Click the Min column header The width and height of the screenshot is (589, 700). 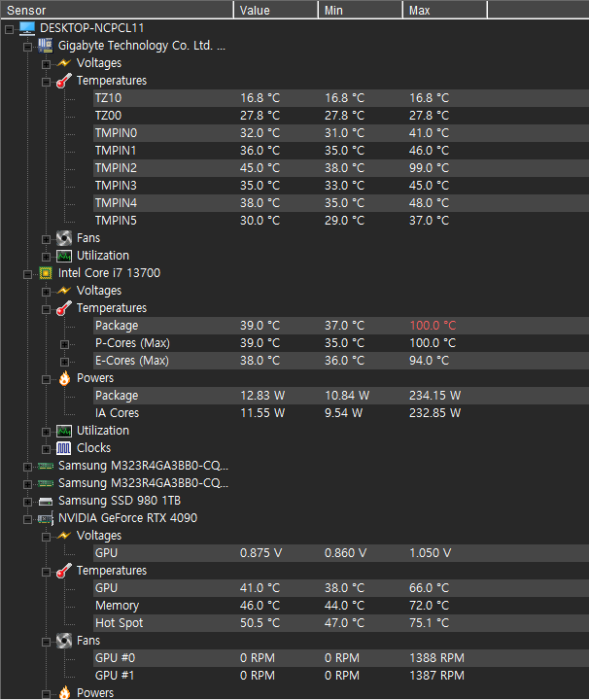pyautogui.click(x=361, y=10)
